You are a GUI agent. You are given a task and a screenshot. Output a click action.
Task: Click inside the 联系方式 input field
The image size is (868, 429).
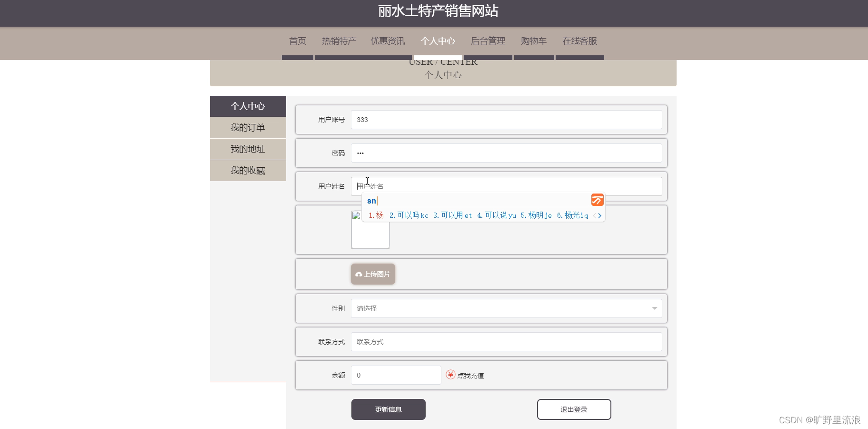(x=506, y=341)
